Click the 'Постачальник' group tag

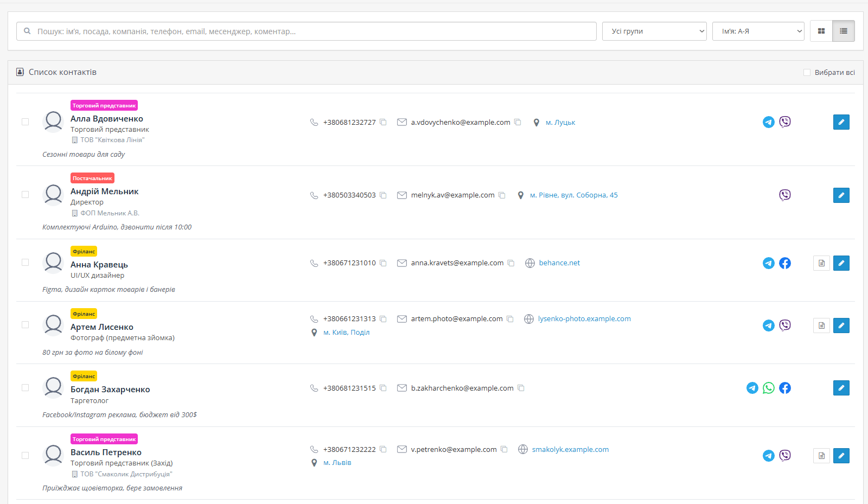tap(92, 178)
